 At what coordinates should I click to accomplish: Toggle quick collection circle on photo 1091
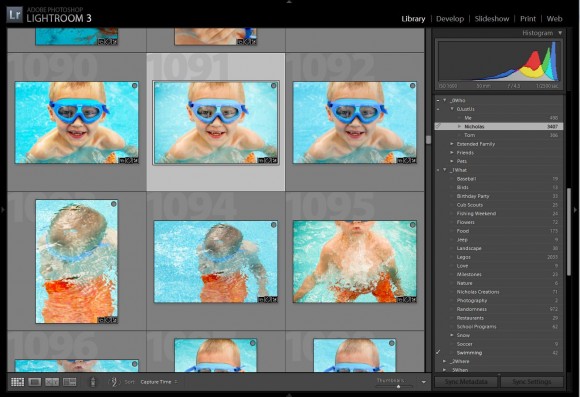tap(273, 85)
